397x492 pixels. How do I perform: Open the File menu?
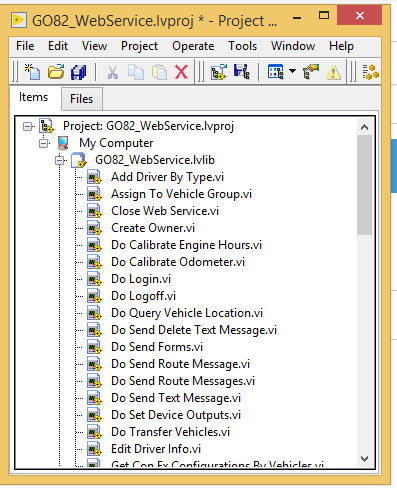point(25,46)
